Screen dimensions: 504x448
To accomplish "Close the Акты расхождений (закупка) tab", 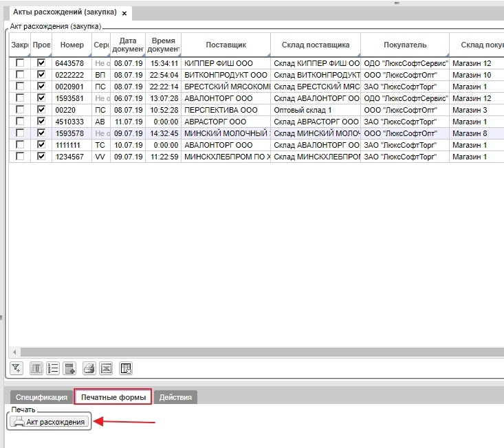I will tap(124, 13).
